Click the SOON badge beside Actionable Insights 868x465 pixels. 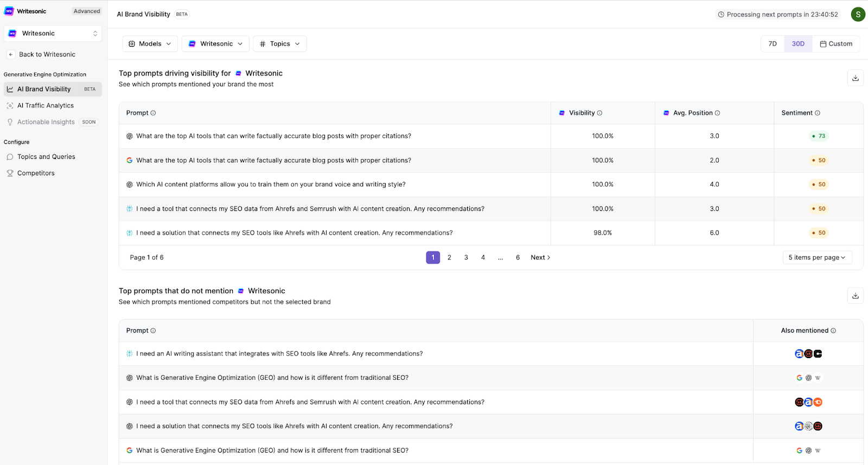click(x=89, y=122)
